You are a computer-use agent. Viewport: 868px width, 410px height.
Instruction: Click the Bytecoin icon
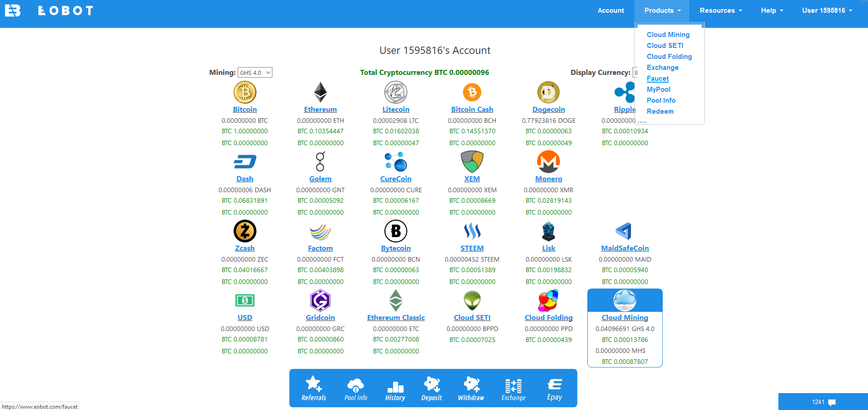click(x=396, y=231)
